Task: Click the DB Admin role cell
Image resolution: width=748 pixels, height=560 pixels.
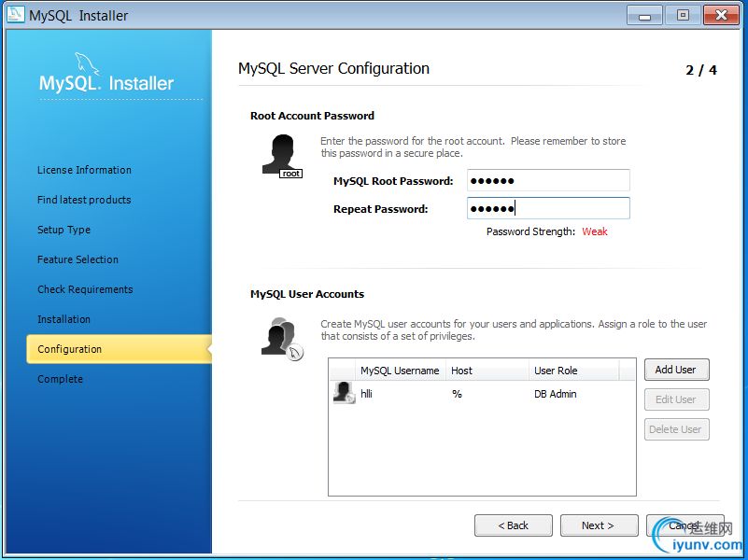Action: (556, 394)
